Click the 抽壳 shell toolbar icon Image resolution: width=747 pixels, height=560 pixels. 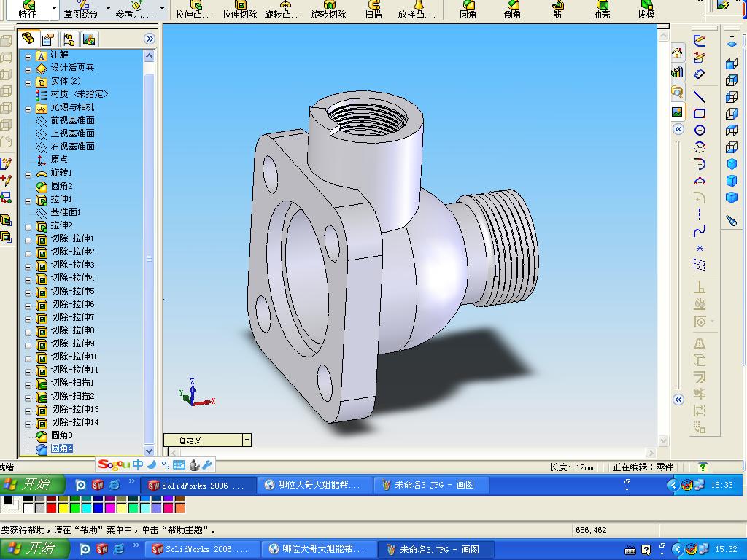click(601, 9)
